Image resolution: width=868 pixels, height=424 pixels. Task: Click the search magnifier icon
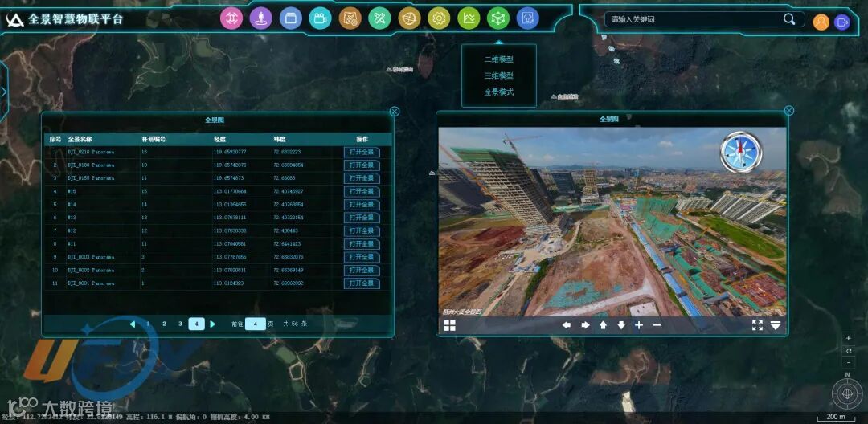click(789, 19)
